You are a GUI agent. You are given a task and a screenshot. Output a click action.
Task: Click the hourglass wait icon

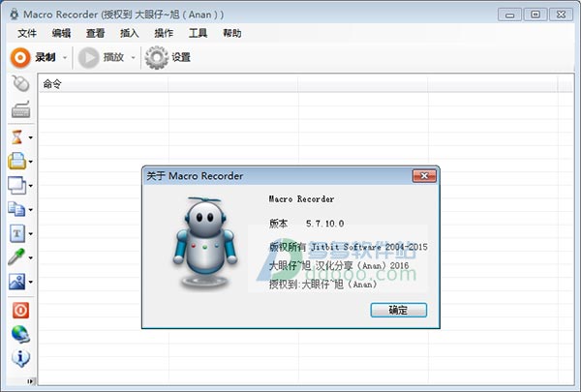pyautogui.click(x=16, y=137)
